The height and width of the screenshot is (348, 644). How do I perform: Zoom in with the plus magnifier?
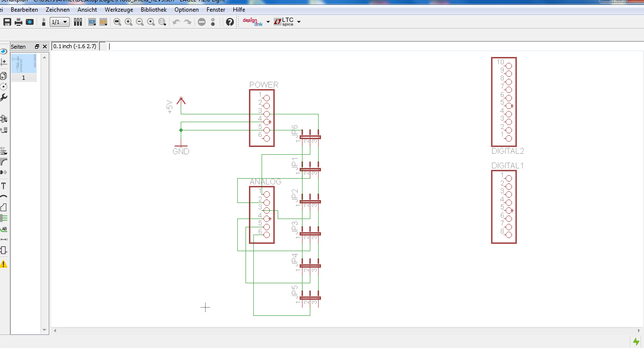tap(129, 22)
